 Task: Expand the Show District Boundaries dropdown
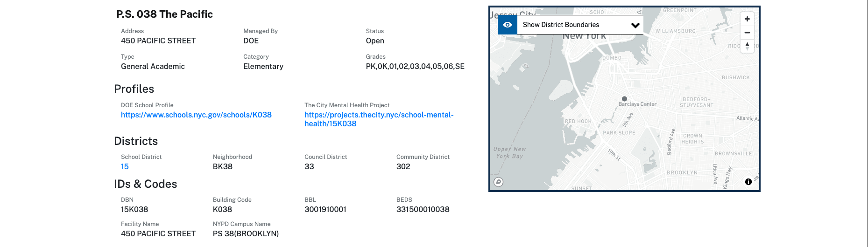coord(580,25)
